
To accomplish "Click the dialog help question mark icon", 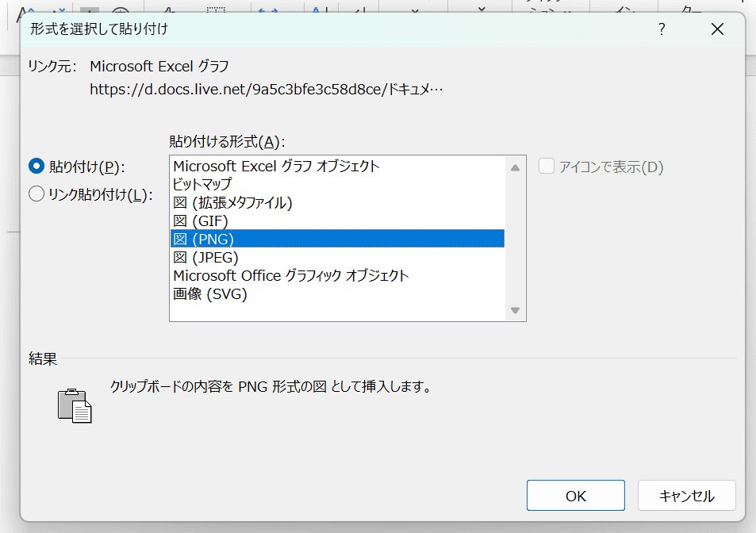I will [661, 29].
